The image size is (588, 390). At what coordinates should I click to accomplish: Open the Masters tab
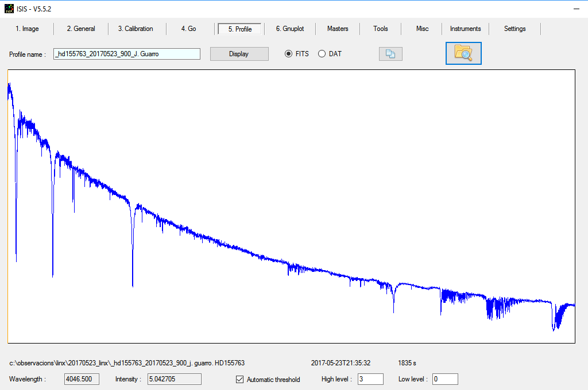coord(338,29)
